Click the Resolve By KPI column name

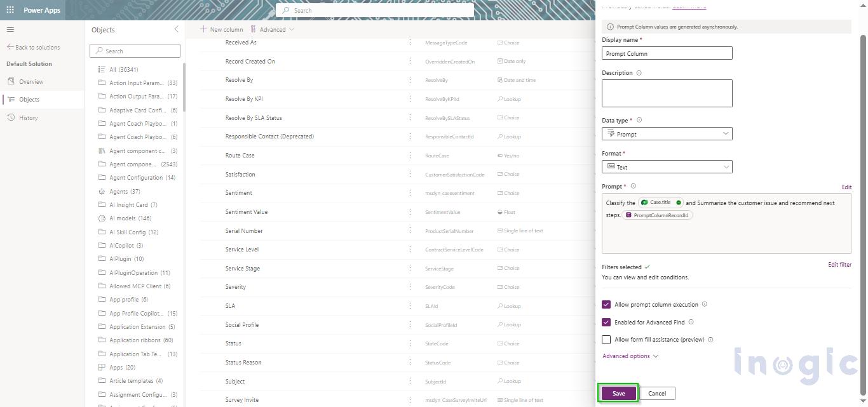(x=244, y=99)
